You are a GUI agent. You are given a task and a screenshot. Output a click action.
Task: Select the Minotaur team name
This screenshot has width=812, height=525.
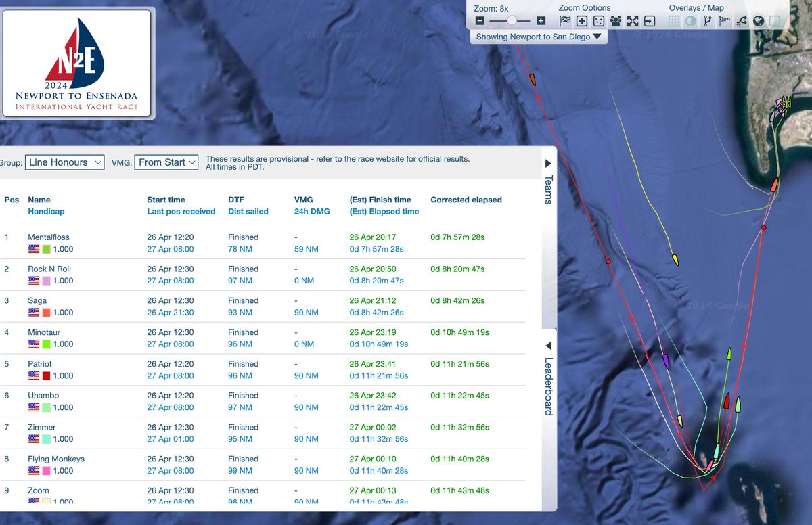45,333
